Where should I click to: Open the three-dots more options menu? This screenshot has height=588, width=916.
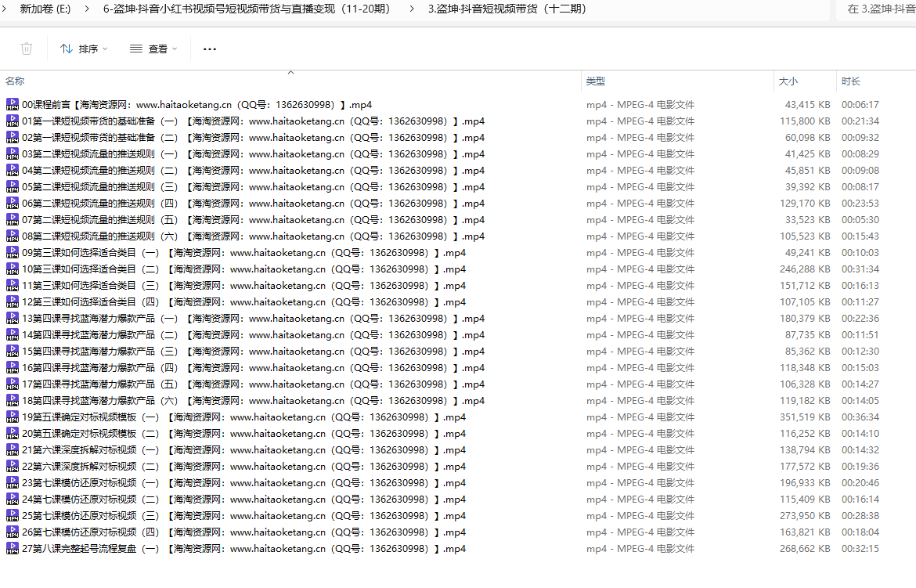(209, 49)
